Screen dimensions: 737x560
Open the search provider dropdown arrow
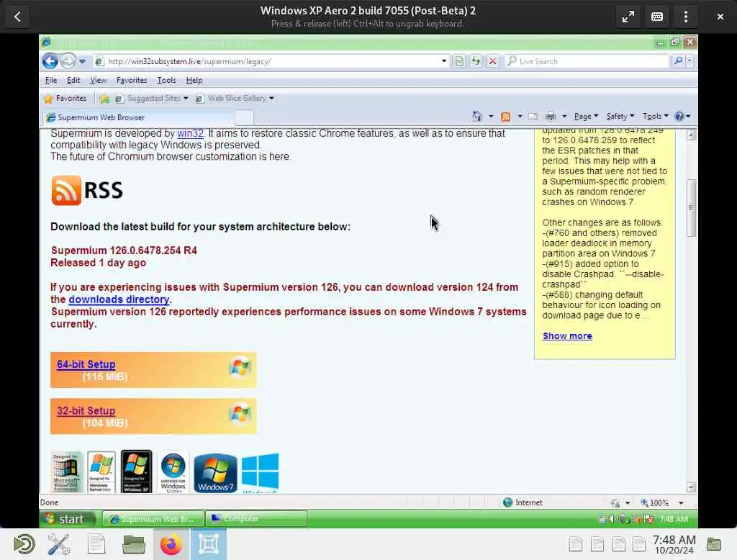pos(689,60)
